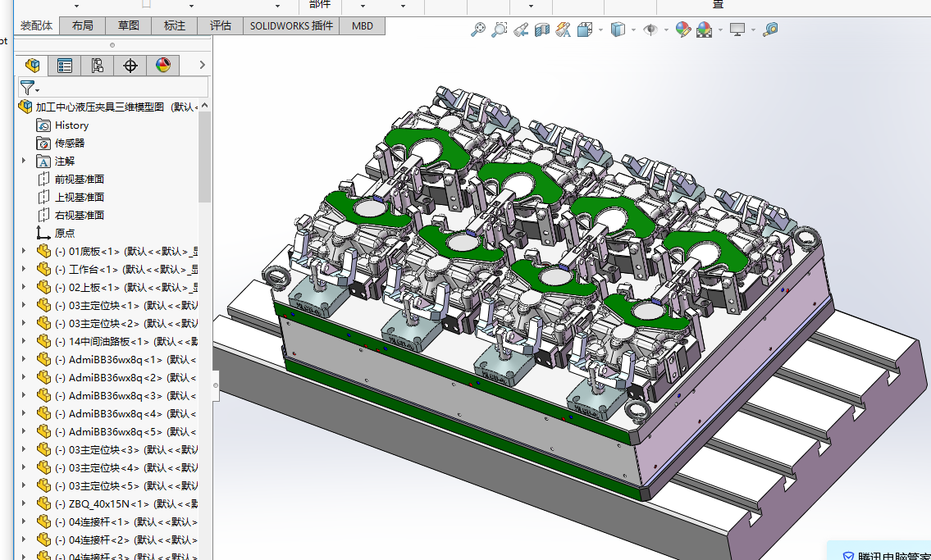Open the DimXpertManager crosshair tab
The height and width of the screenshot is (560, 931).
(x=130, y=66)
